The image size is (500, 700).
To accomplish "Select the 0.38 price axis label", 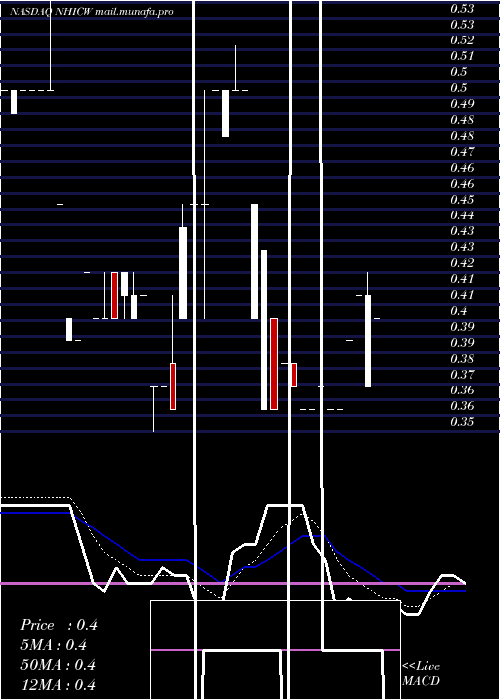I will 462,358.
